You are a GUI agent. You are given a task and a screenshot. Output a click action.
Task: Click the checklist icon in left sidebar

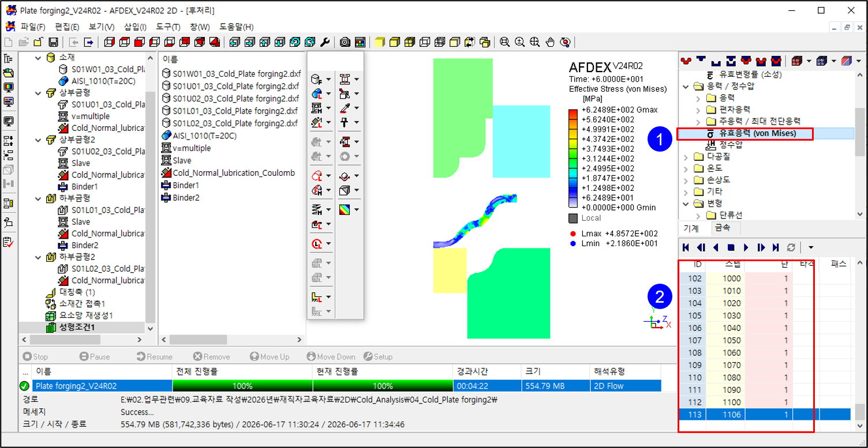[9, 242]
